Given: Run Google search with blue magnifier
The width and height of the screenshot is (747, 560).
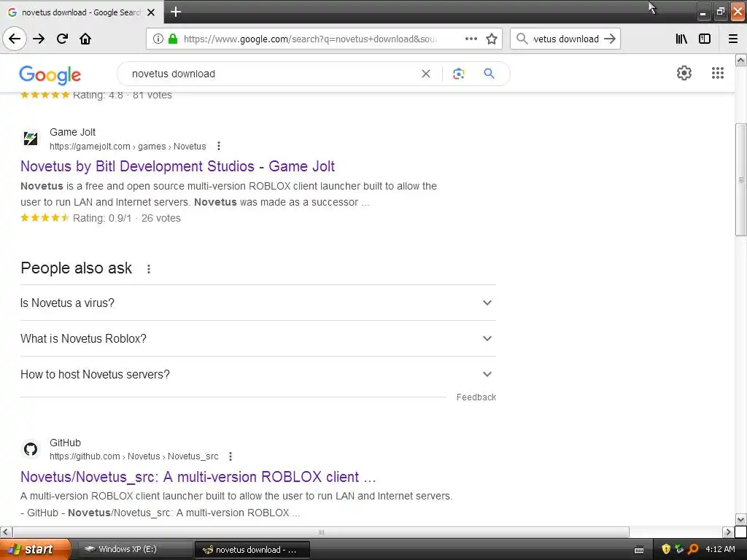Looking at the screenshot, I should point(489,74).
